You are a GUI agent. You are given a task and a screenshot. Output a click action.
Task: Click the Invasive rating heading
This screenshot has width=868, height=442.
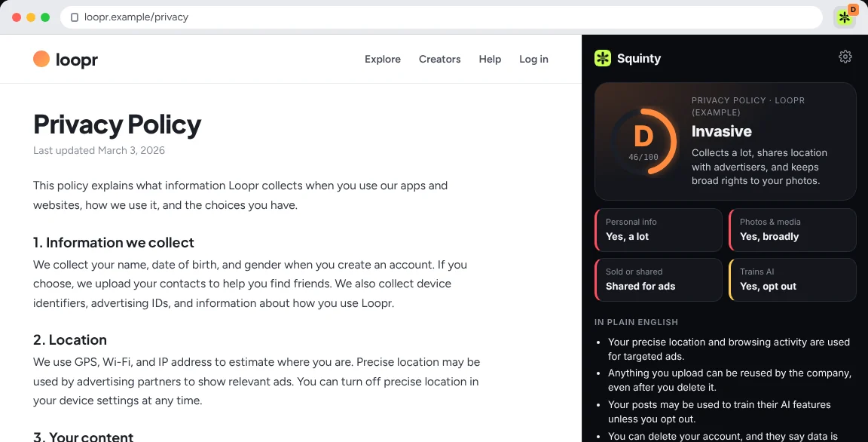pyautogui.click(x=721, y=131)
